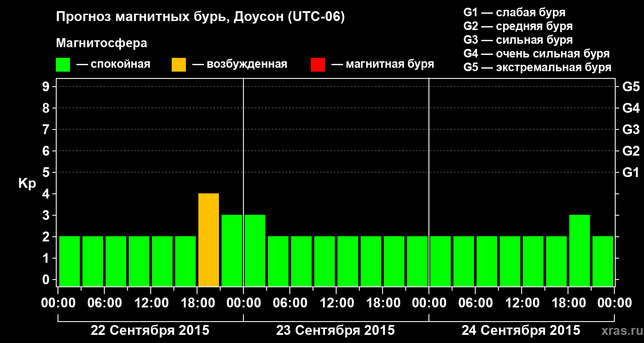Image resolution: width=644 pixels, height=343 pixels.
Task: Select the Kp 3 green bar starting 23 September
Action: coord(255,251)
